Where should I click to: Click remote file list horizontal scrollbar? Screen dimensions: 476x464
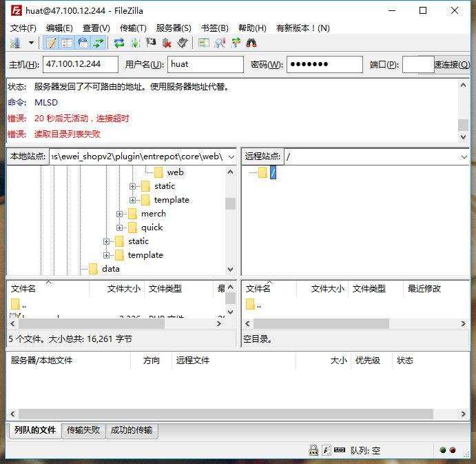coord(321,324)
